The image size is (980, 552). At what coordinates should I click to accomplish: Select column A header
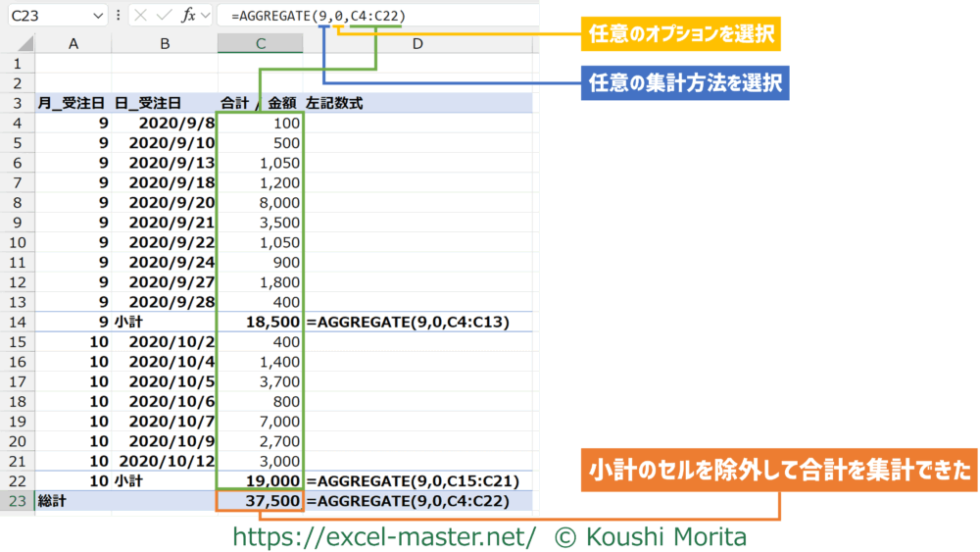click(73, 44)
